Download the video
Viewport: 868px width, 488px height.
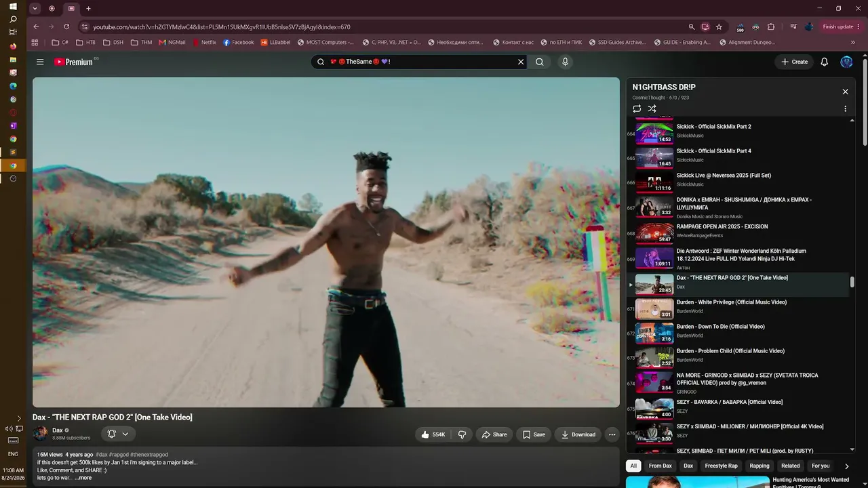click(578, 434)
